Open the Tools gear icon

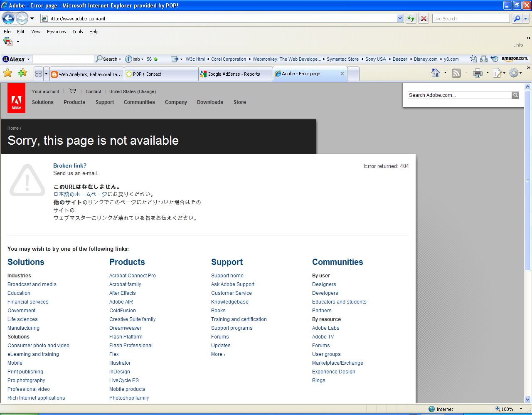tap(514, 73)
